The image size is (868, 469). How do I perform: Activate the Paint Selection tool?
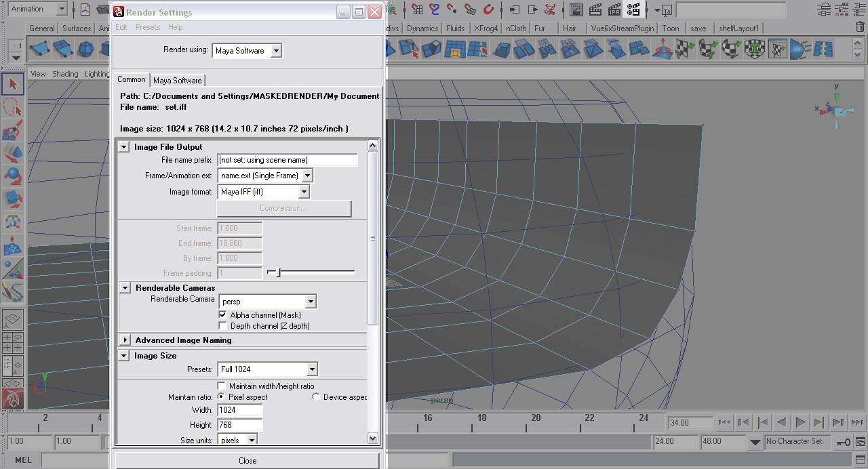click(13, 130)
